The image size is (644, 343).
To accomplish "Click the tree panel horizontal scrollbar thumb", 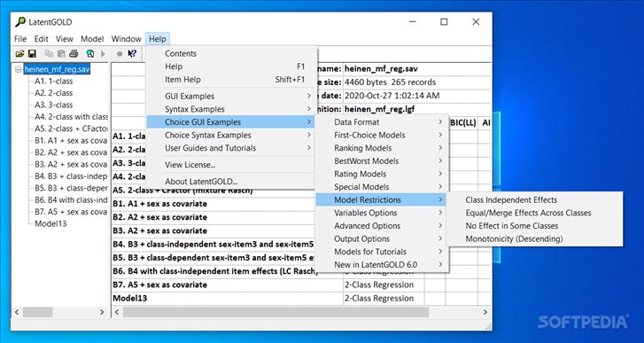I will tap(38, 312).
